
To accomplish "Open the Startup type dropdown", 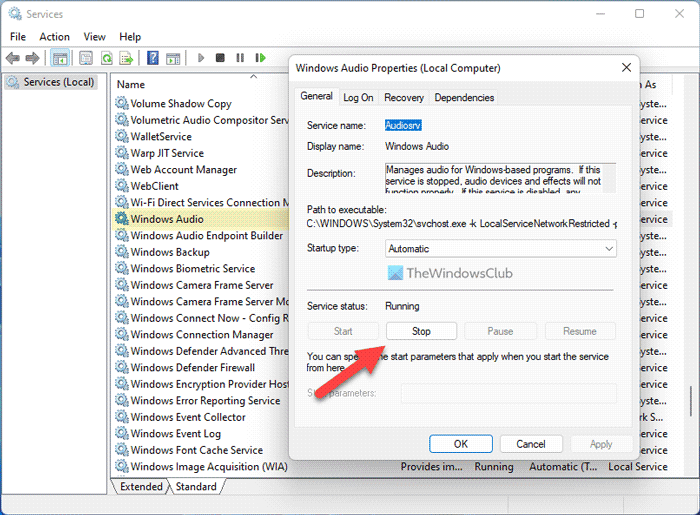I will click(x=500, y=249).
